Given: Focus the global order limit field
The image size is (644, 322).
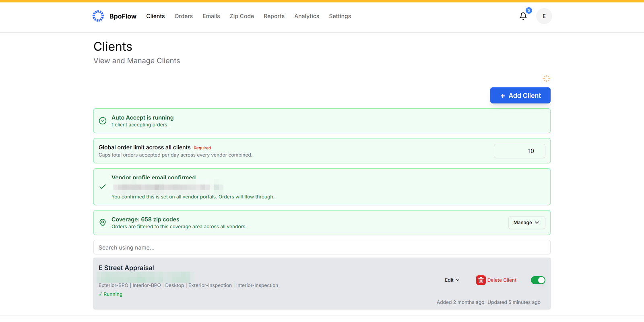Looking at the screenshot, I should (x=519, y=151).
